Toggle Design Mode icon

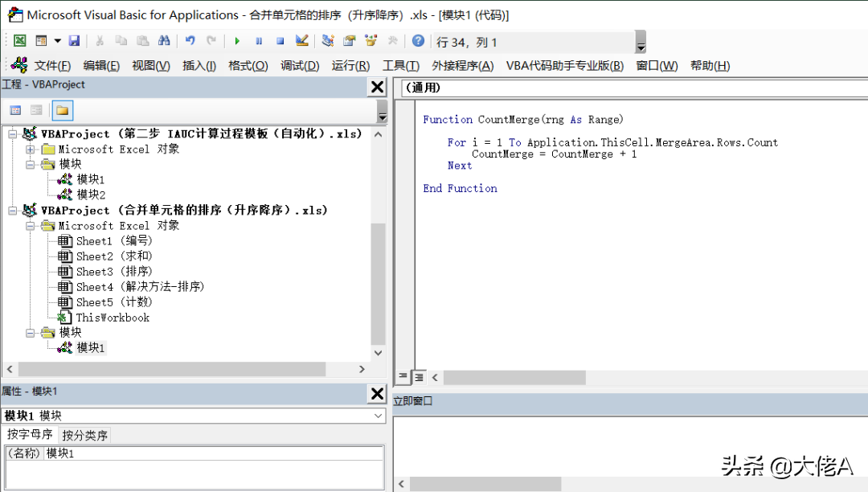[301, 40]
